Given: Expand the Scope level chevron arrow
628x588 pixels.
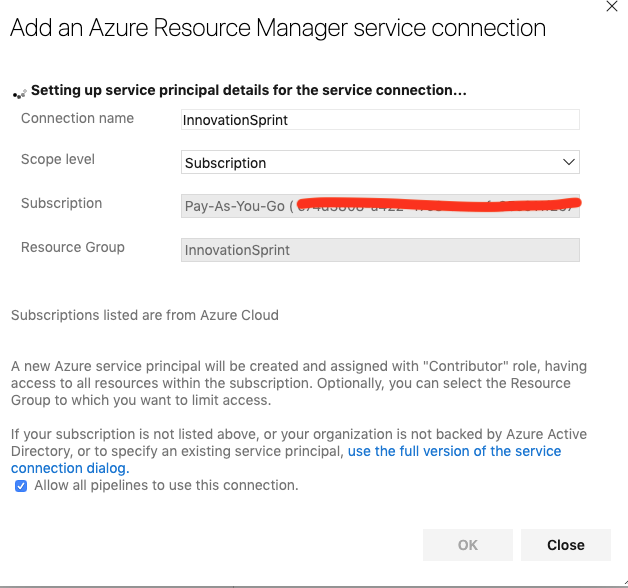Looking at the screenshot, I should coord(569,162).
